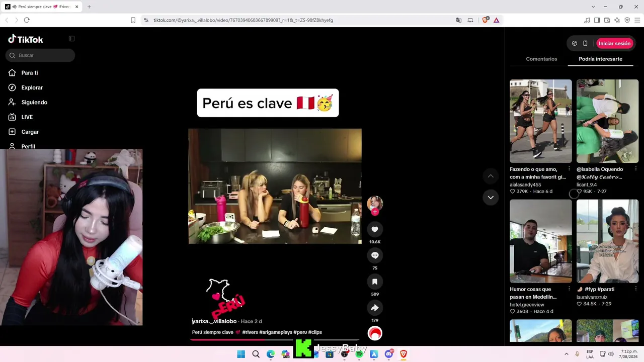Reload the TikTok page
The width and height of the screenshot is (644, 362).
27,20
